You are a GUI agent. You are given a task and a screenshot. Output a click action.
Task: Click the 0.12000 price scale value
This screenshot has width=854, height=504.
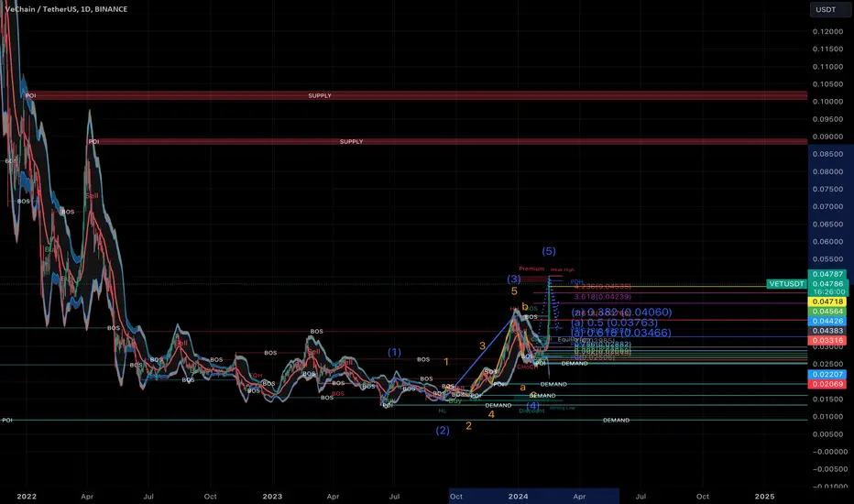coord(827,31)
